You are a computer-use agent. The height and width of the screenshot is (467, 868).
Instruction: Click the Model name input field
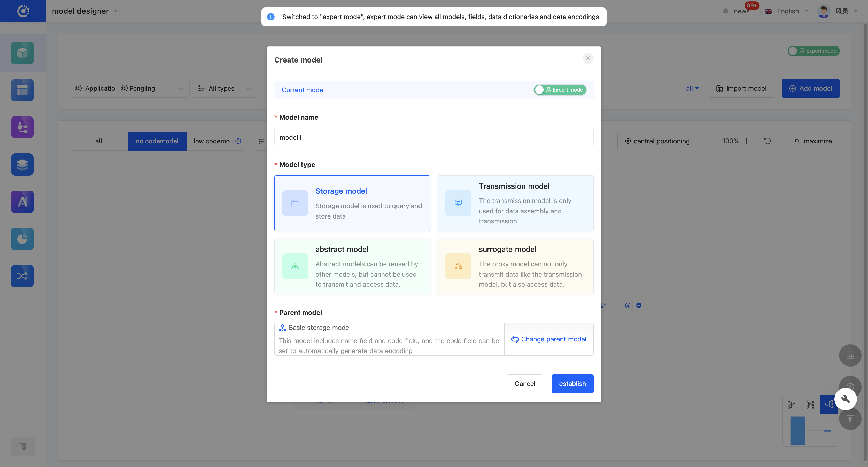pyautogui.click(x=434, y=137)
